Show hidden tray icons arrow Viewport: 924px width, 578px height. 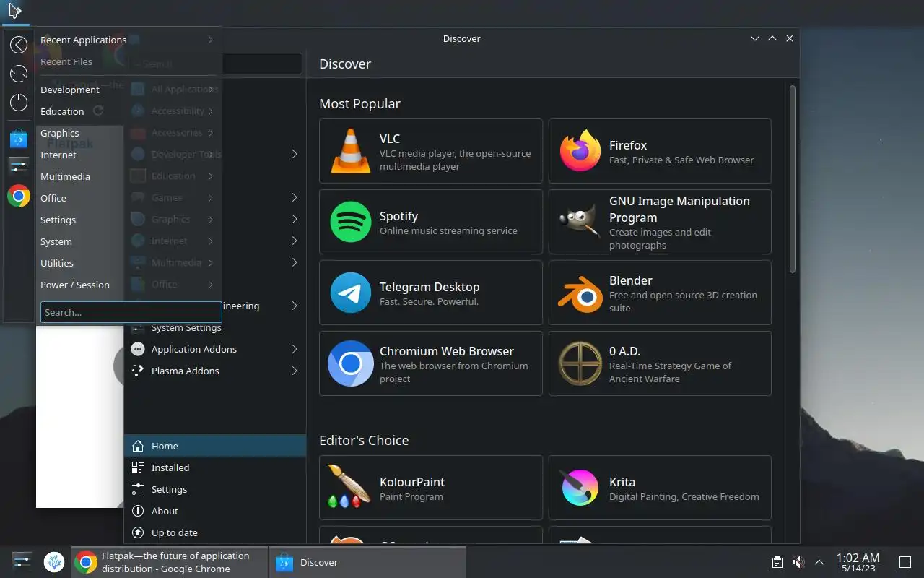(819, 562)
